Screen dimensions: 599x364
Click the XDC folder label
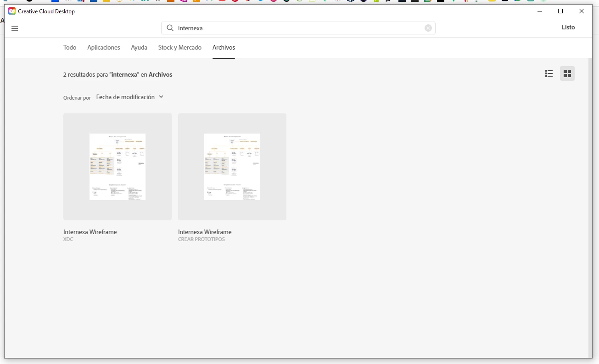[x=68, y=240]
